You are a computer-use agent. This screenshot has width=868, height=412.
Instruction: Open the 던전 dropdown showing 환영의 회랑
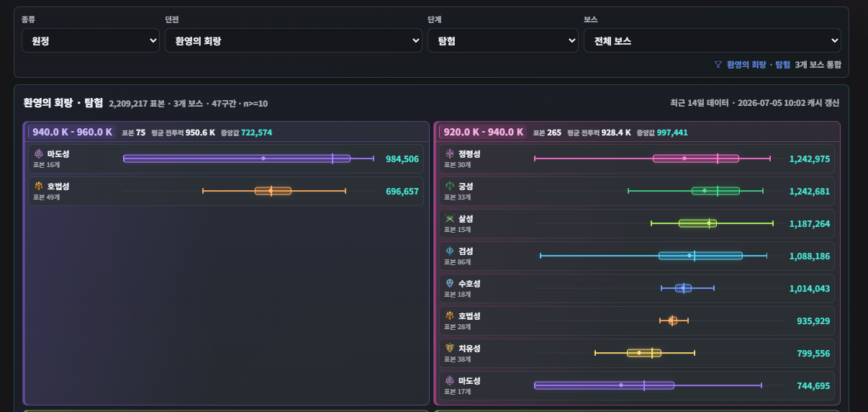[294, 40]
